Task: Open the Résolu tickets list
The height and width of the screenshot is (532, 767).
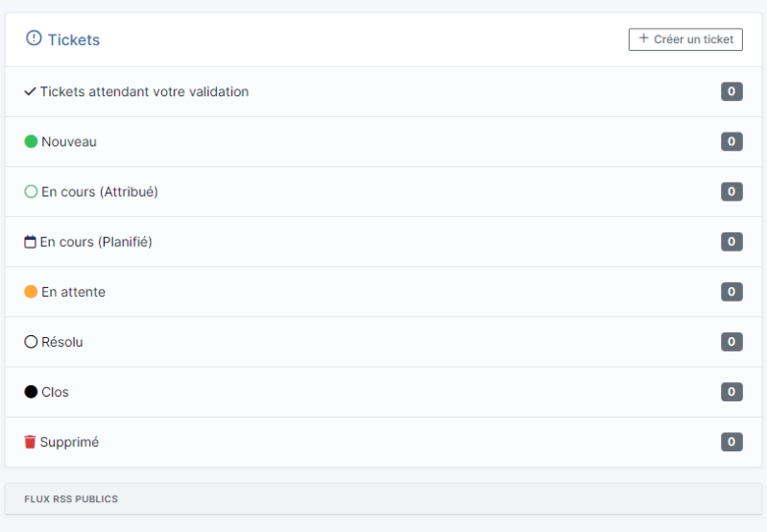Action: pos(62,342)
